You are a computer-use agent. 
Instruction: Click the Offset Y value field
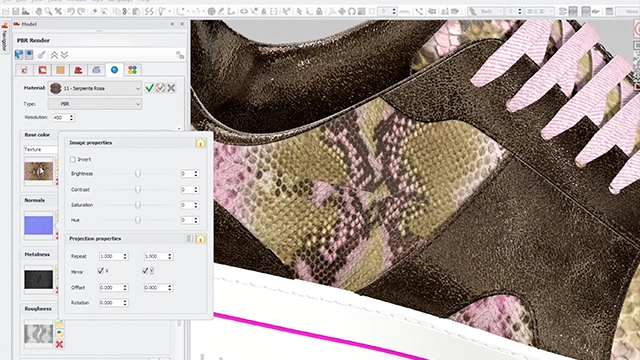(158, 288)
